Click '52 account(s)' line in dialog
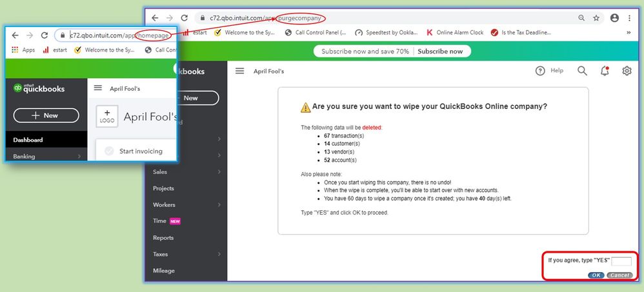 (x=340, y=160)
